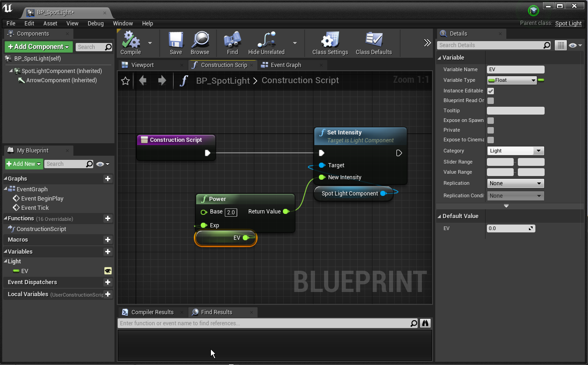Select Event Tick in graphs
The width and height of the screenshot is (588, 365).
[35, 208]
